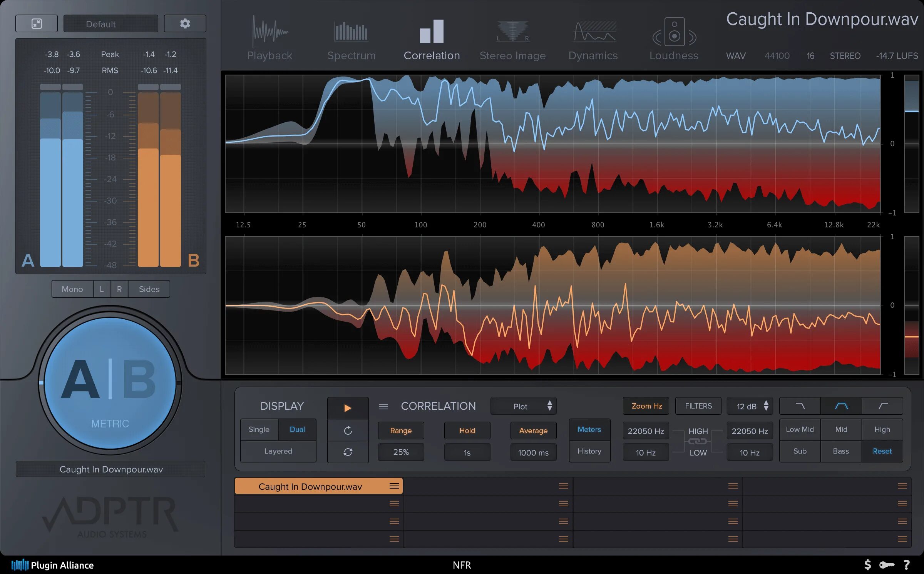Viewport: 924px width, 574px height.
Task: Click the settings gear icon
Action: 185,24
